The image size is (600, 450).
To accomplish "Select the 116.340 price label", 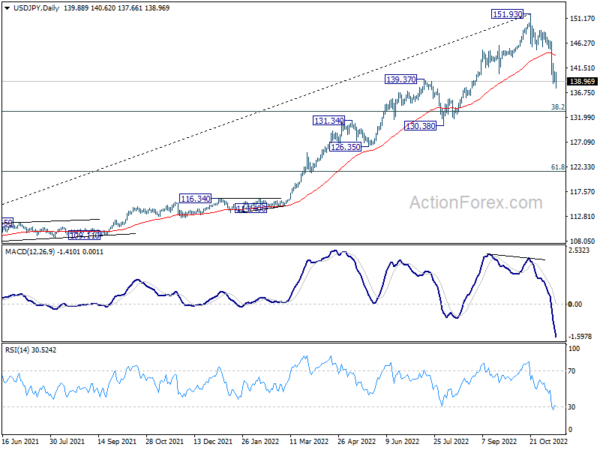I will [196, 199].
